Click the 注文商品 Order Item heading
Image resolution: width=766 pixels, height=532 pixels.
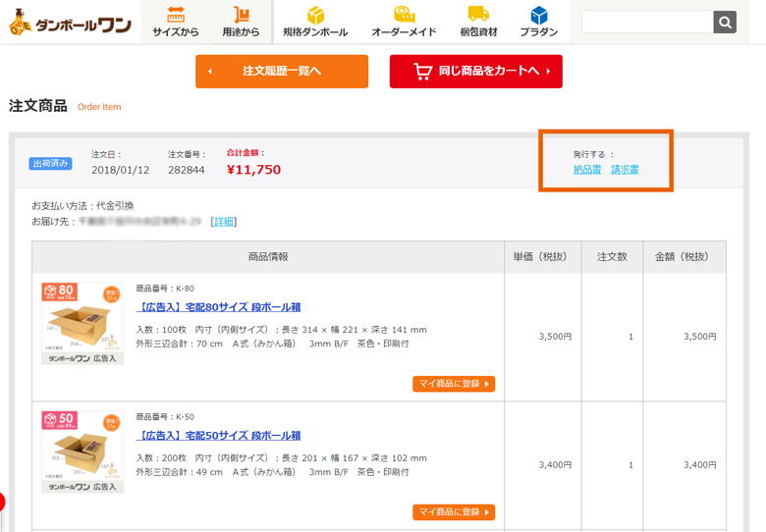pos(65,106)
